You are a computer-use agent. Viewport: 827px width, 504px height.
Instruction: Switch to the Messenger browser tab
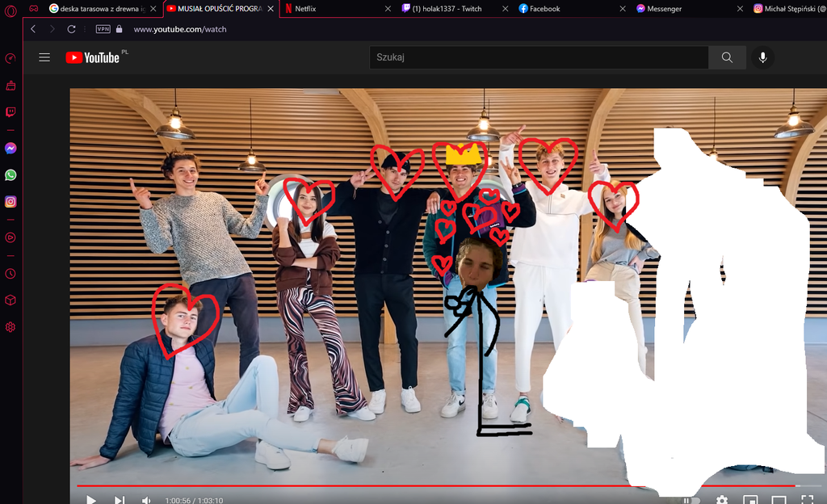click(x=690, y=8)
